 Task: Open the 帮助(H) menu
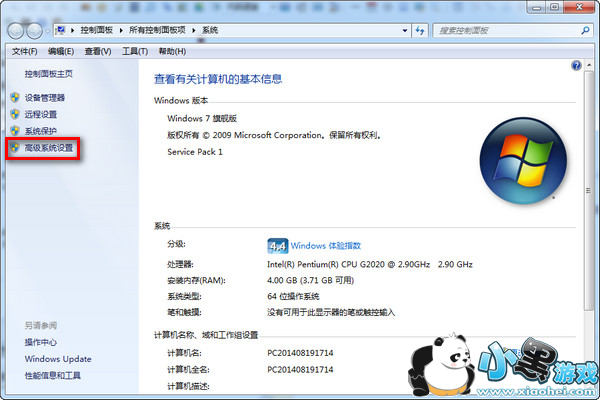point(172,51)
